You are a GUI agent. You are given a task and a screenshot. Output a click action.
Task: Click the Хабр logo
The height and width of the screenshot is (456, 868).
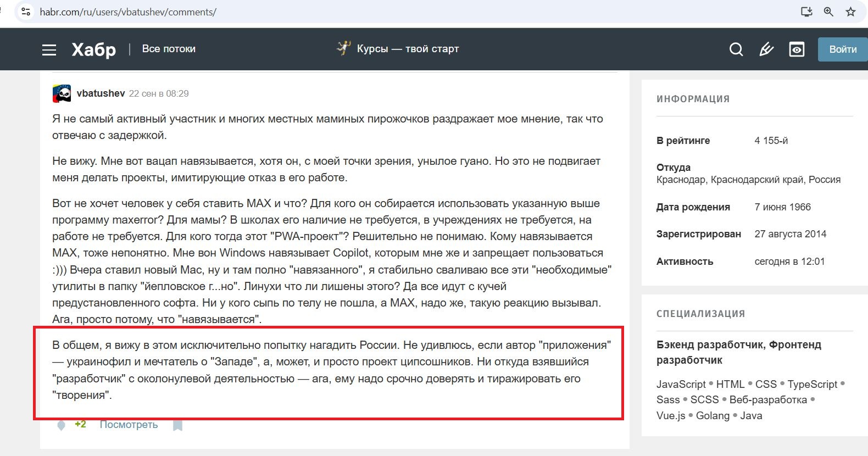point(94,49)
